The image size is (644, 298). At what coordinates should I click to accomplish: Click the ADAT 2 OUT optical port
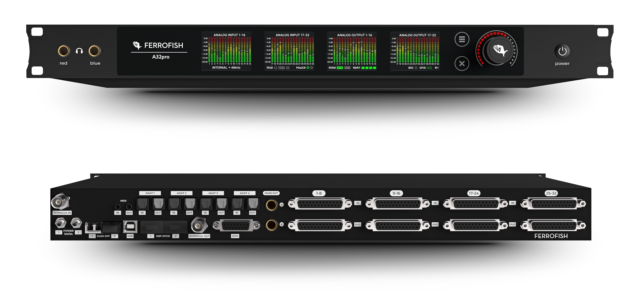pyautogui.click(x=190, y=204)
